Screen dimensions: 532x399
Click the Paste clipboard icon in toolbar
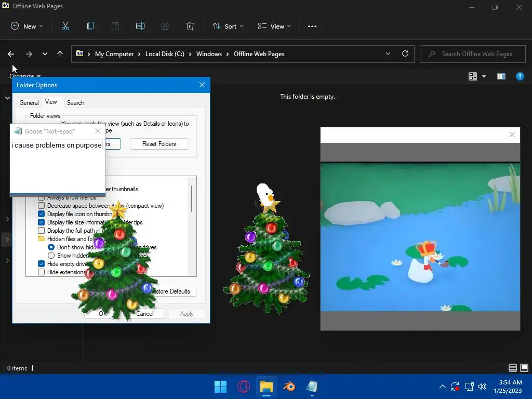(115, 26)
